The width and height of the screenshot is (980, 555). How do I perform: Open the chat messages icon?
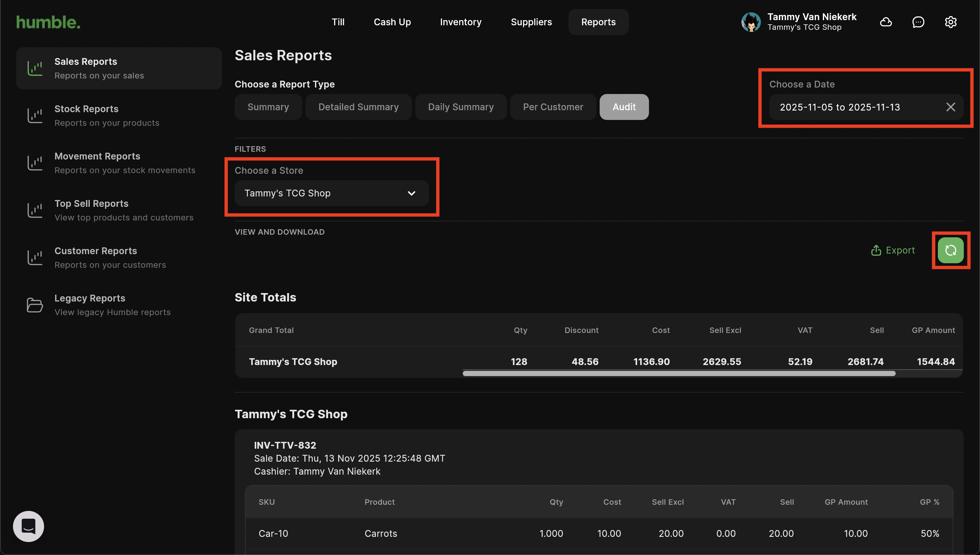tap(918, 22)
